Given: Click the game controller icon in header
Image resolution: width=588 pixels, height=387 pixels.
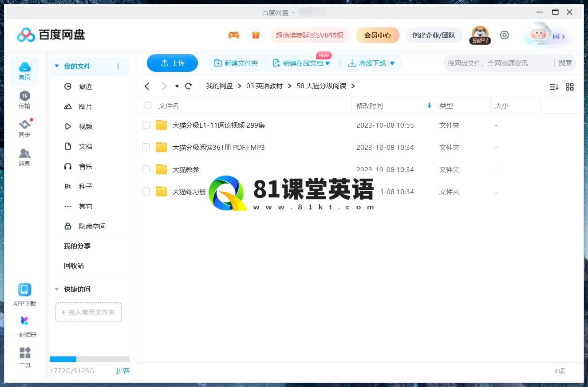Looking at the screenshot, I should 234,35.
